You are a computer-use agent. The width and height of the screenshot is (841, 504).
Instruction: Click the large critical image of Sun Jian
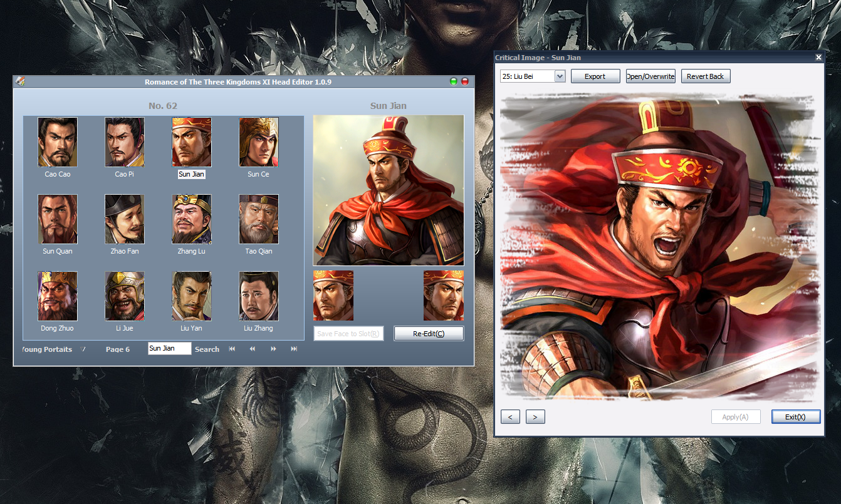pyautogui.click(x=659, y=248)
